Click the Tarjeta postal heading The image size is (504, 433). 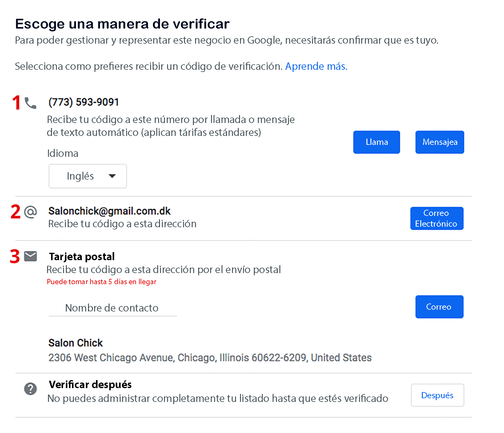(82, 256)
